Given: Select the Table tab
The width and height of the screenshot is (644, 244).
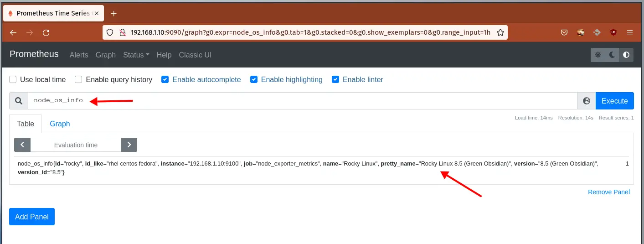Looking at the screenshot, I should (26, 124).
